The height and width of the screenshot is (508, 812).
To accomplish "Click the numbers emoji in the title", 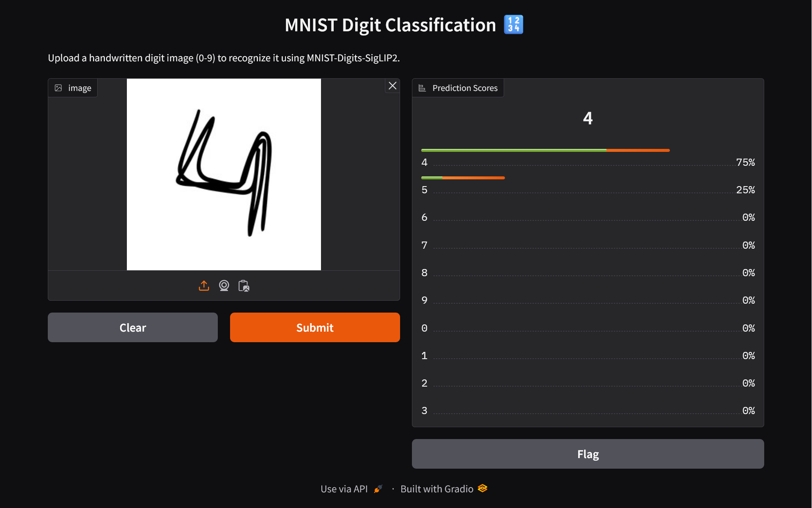I will coord(513,25).
